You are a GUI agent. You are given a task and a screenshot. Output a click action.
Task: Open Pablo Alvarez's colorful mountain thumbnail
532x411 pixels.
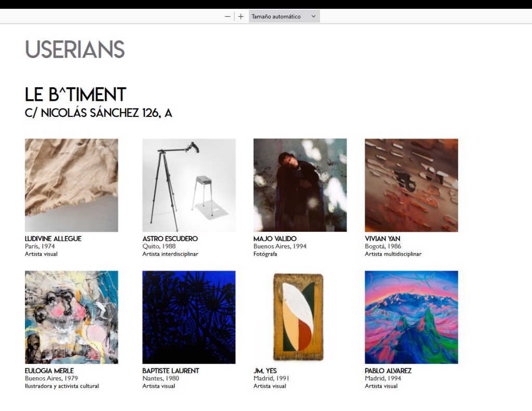[411, 317]
